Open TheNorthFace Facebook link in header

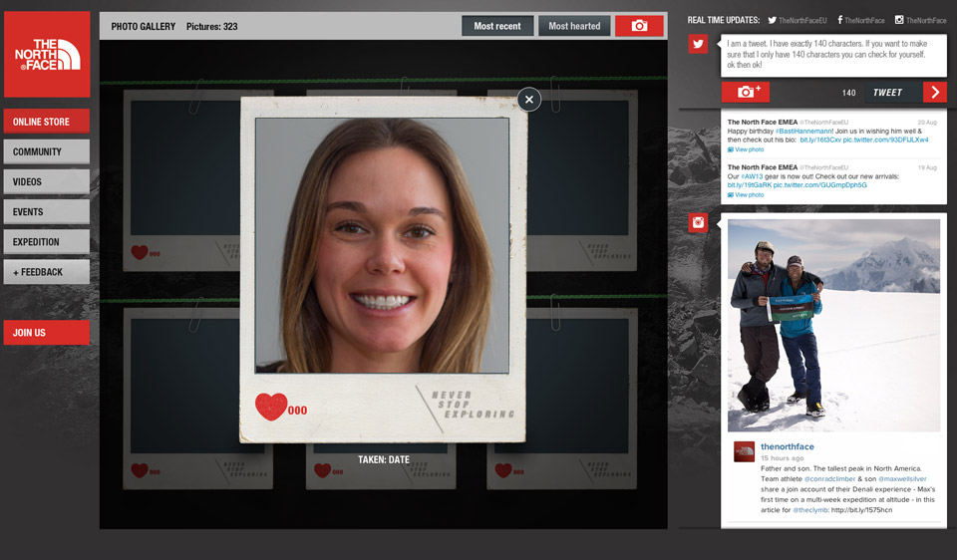coord(860,20)
